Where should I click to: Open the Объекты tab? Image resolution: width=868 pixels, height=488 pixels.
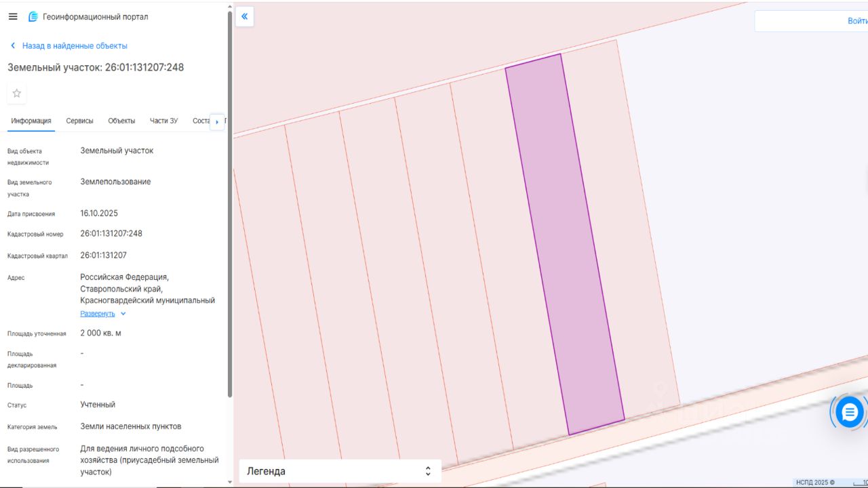point(121,121)
